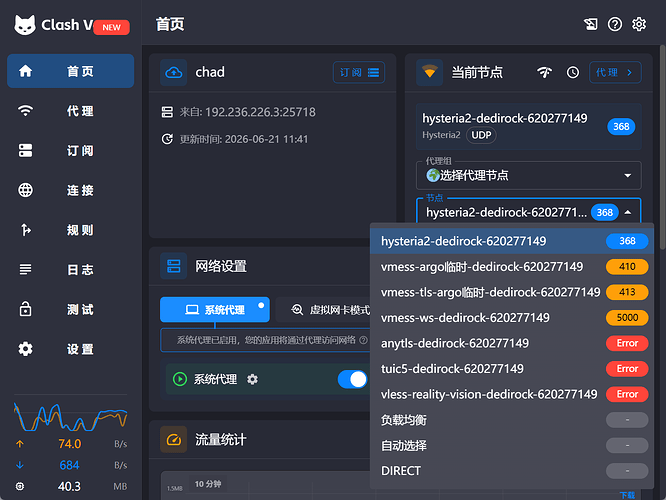Select vless-reality-vision-dedirock node

511,394
